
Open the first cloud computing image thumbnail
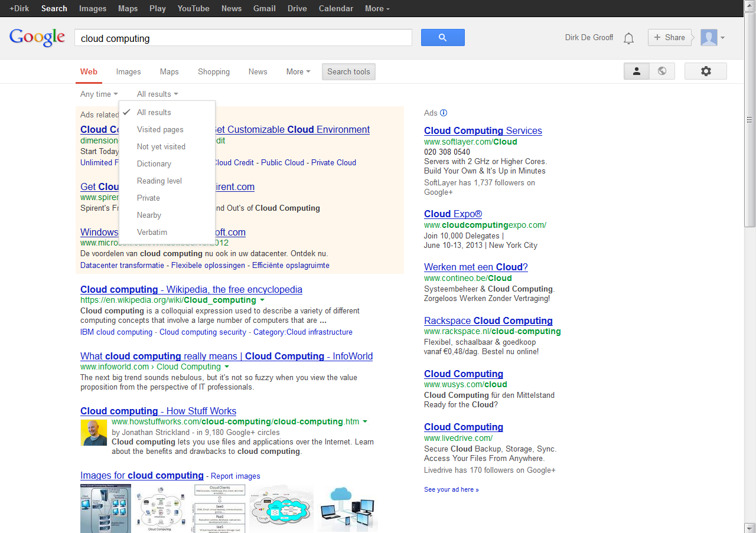click(107, 508)
